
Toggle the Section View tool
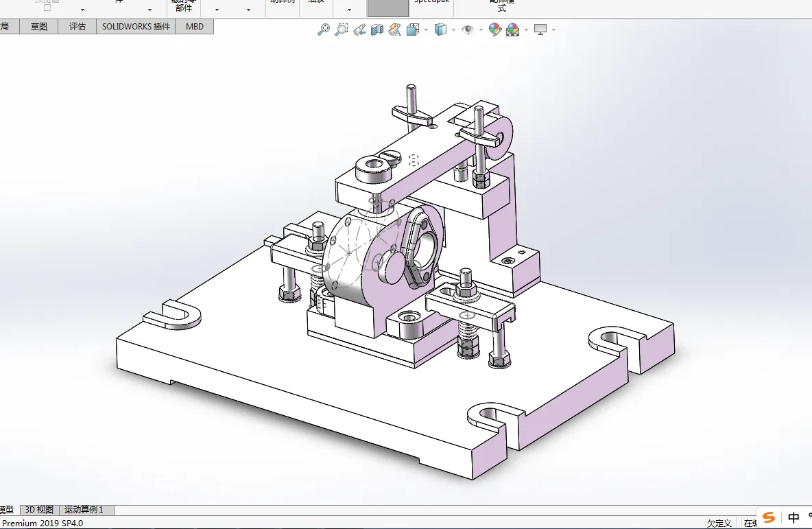pos(377,30)
